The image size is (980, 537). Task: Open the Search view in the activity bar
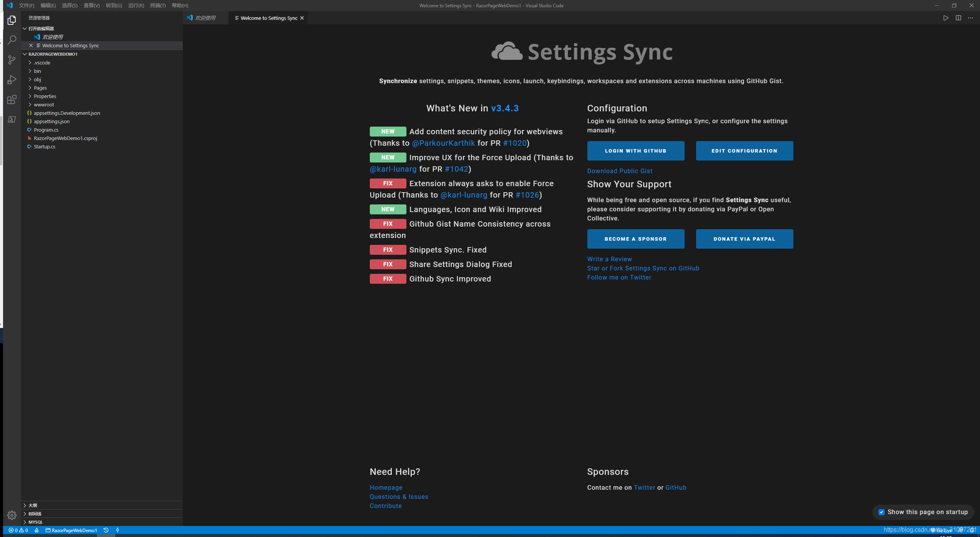coord(12,40)
